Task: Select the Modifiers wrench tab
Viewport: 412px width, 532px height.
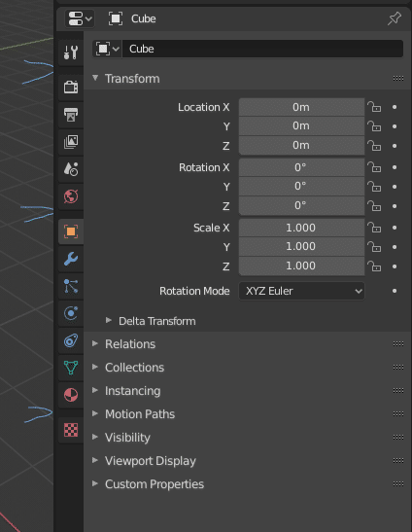Action: pyautogui.click(x=71, y=260)
